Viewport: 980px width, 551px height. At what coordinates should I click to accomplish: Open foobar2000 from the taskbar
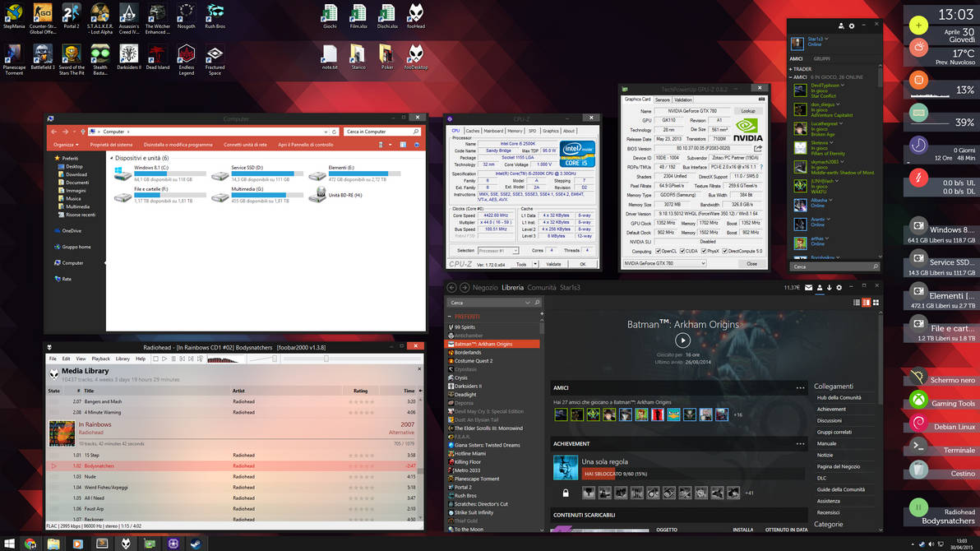(x=123, y=543)
